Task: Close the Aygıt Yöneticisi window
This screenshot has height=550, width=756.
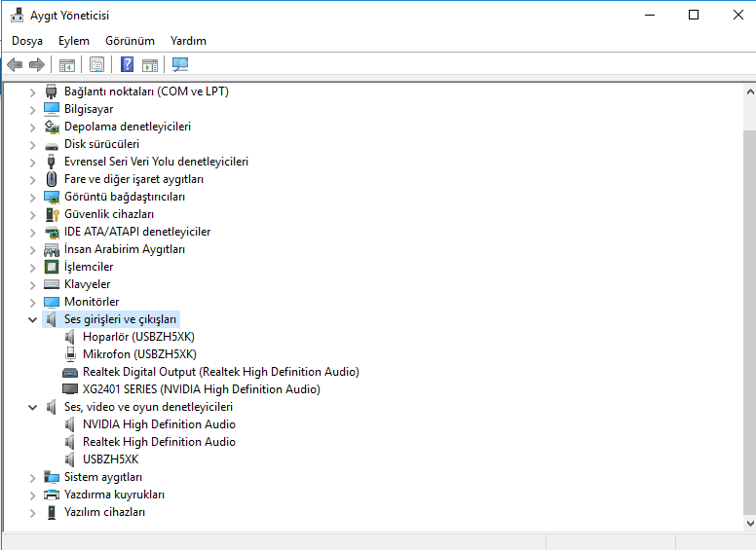Action: pos(737,15)
